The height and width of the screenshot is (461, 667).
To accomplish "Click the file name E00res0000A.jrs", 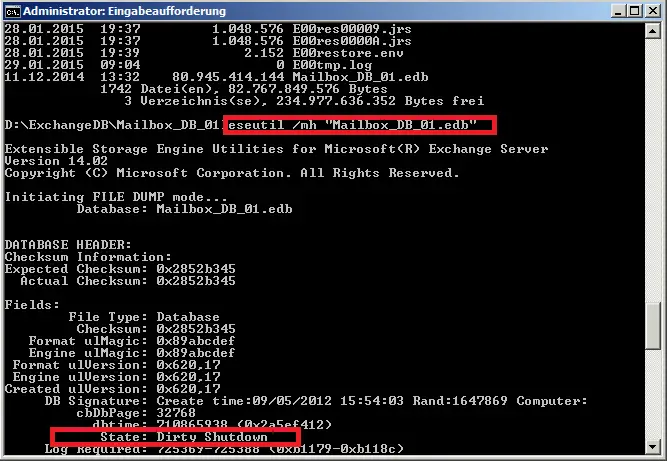I will tap(352, 41).
